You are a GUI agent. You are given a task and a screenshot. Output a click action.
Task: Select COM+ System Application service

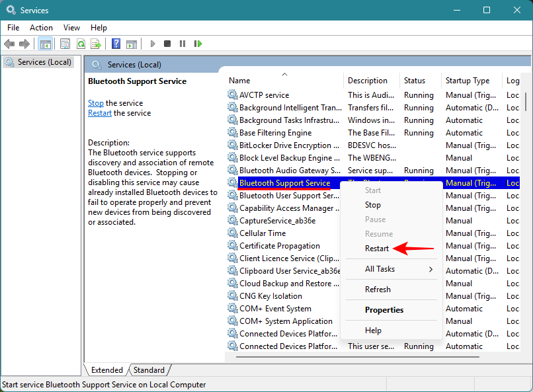tap(286, 321)
